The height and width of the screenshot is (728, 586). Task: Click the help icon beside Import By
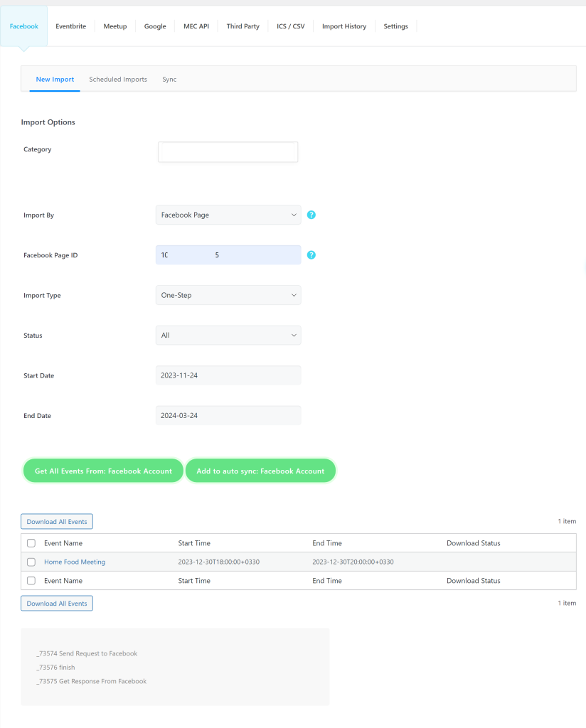tap(311, 213)
